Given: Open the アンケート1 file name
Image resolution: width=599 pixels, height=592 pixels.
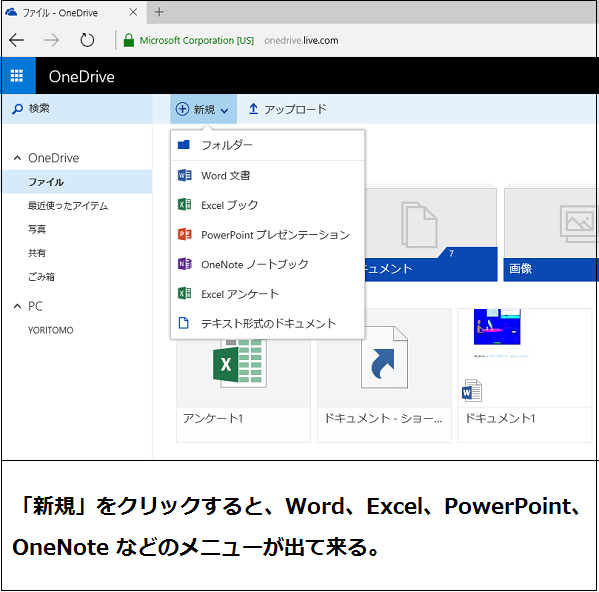Looking at the screenshot, I should tap(213, 419).
